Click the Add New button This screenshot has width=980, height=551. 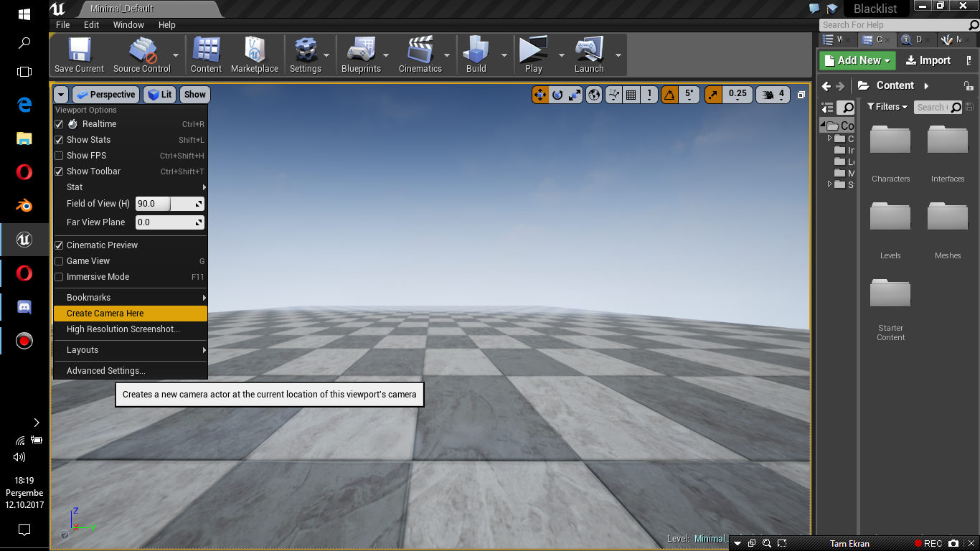click(858, 60)
